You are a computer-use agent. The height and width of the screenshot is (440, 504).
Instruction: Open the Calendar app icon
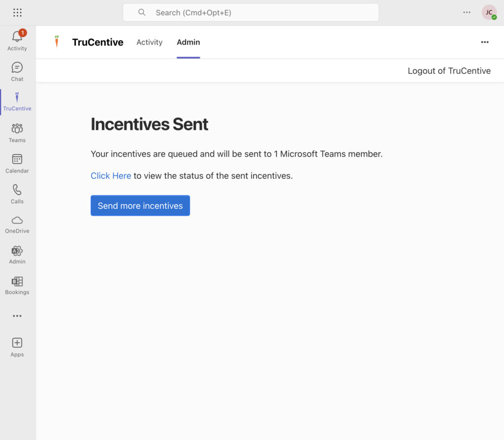pyautogui.click(x=17, y=160)
